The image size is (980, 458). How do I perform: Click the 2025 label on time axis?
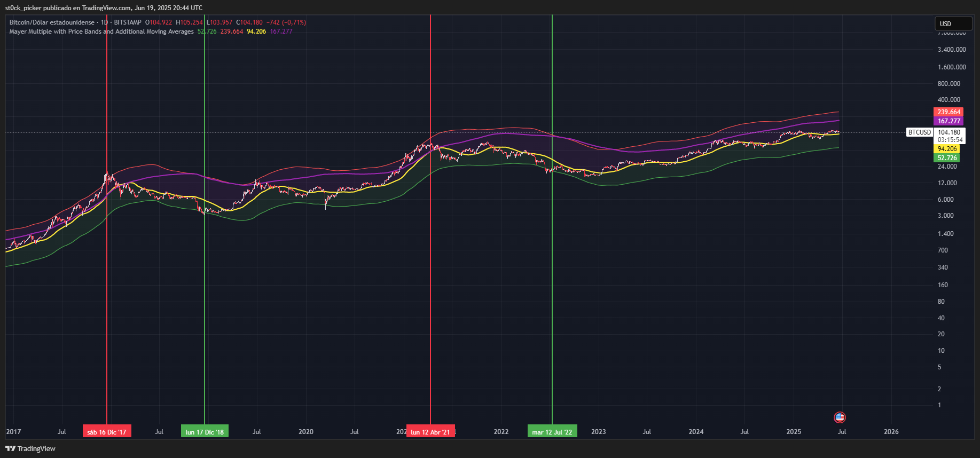pyautogui.click(x=794, y=431)
